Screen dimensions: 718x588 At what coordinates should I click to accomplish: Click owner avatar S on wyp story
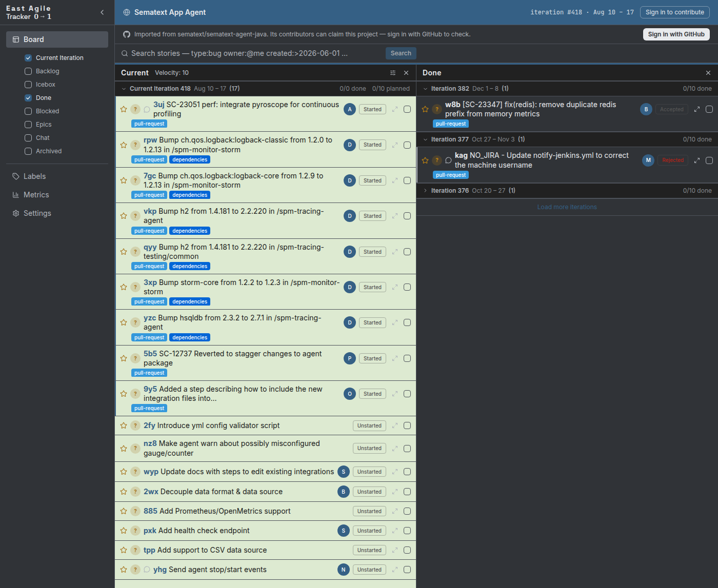[344, 472]
